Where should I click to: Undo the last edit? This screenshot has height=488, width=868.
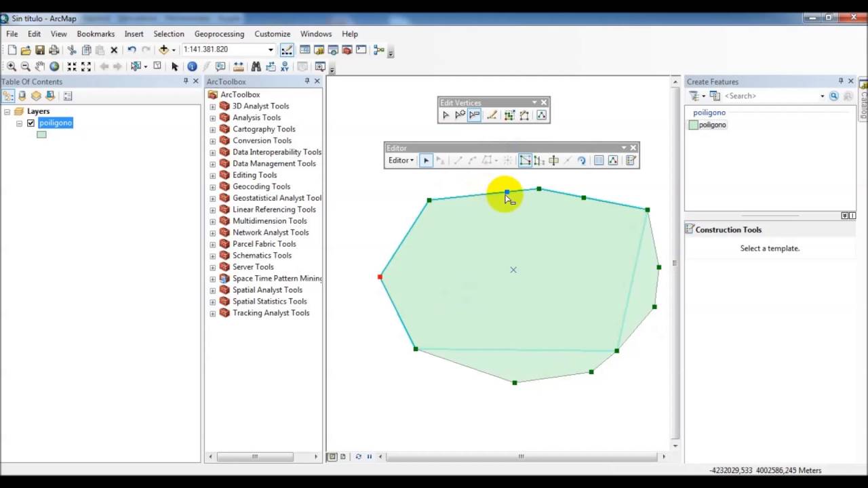(x=132, y=49)
